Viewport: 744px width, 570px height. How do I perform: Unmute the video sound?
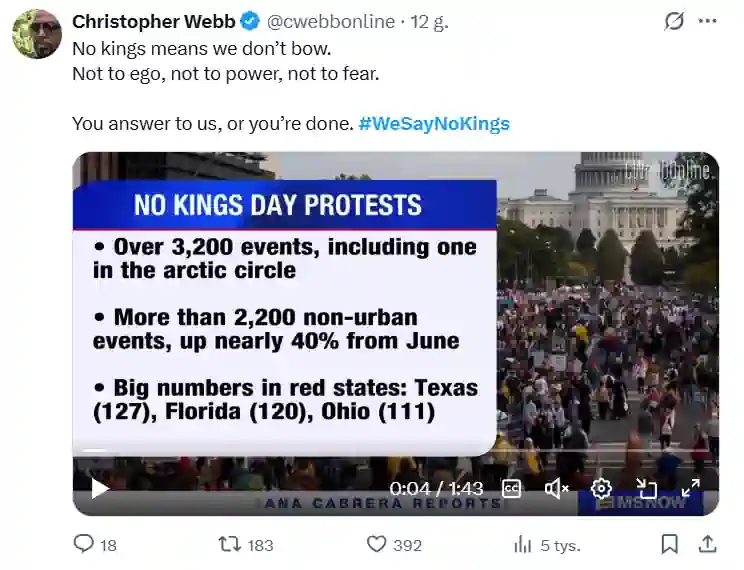pyautogui.click(x=556, y=488)
